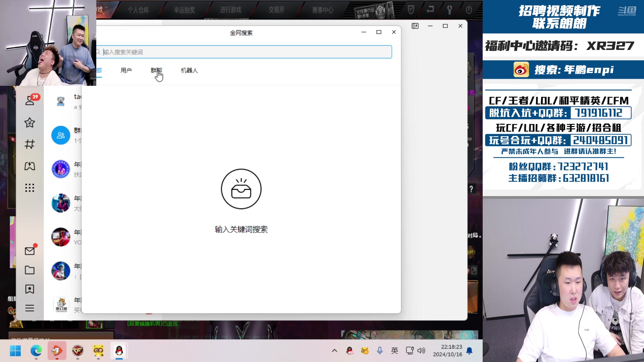Image resolution: width=644 pixels, height=362 pixels.
Task: Open the nine-dot apps grid icon
Action: [x=30, y=188]
